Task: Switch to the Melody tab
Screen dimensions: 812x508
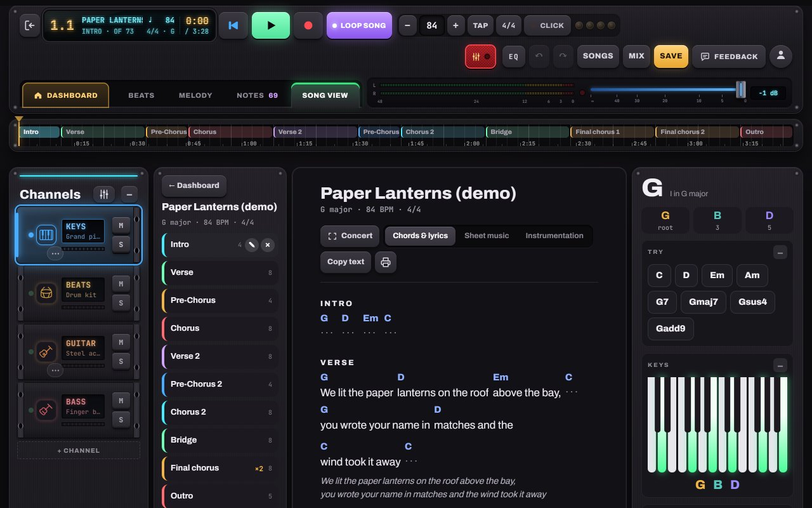Action: [195, 95]
